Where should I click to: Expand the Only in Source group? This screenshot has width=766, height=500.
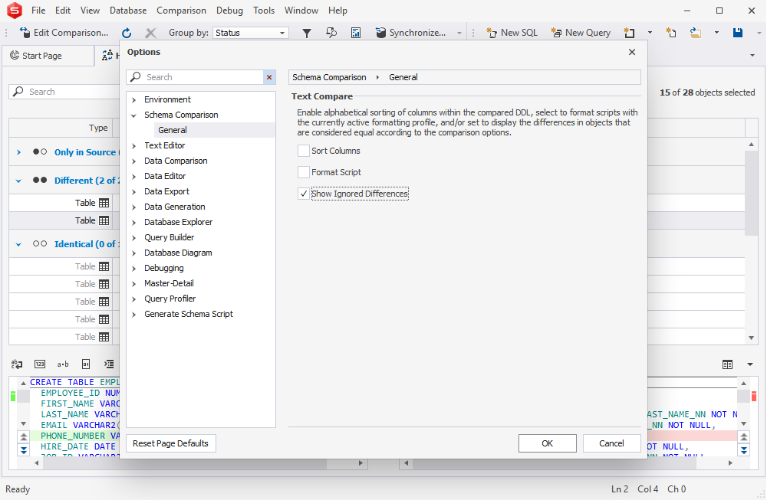click(19, 152)
